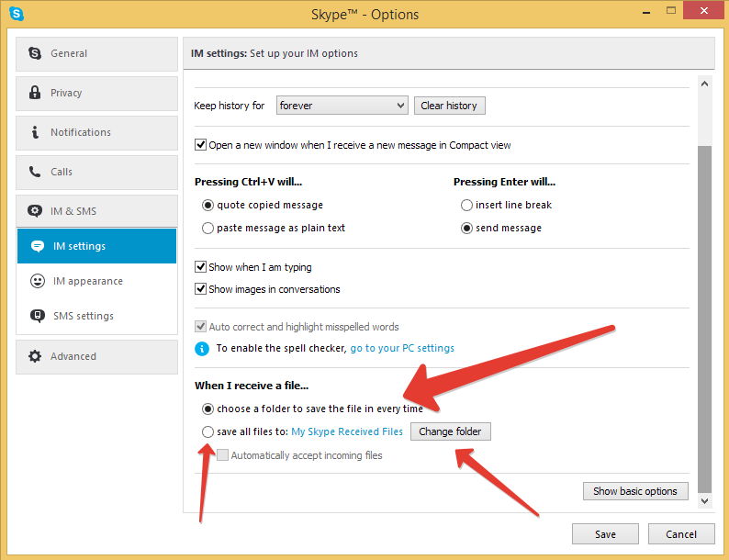
Task: Click the scrollbar up arrow
Action: 705,84
